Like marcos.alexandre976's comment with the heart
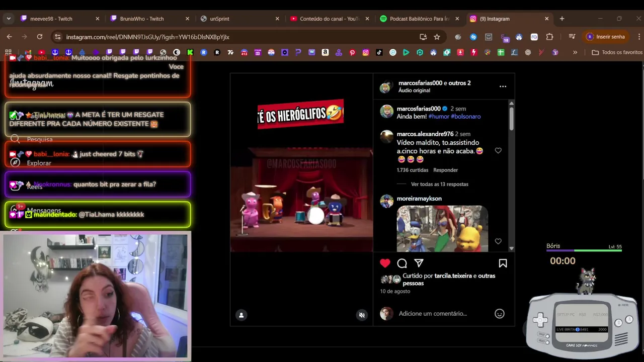The image size is (644, 362). click(498, 150)
